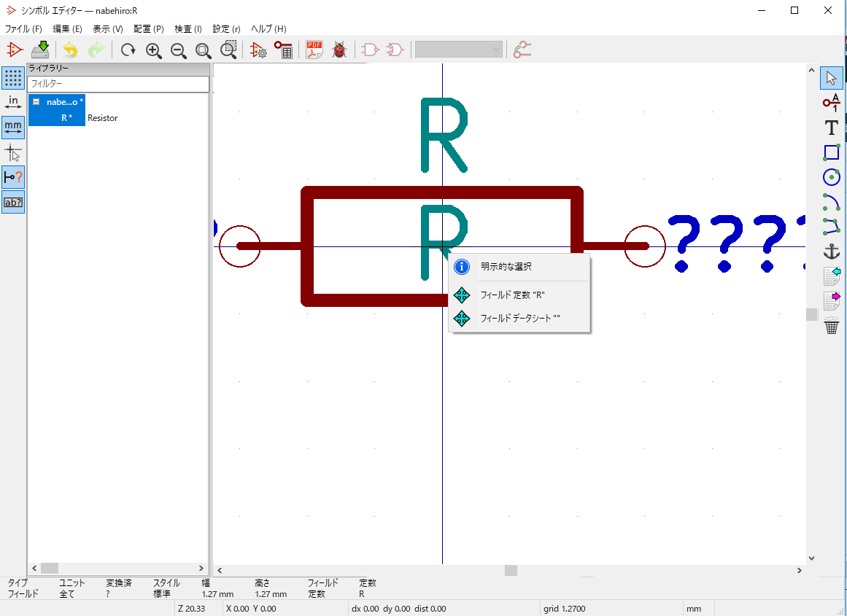Open the ファイル (F) menu
The height and width of the screenshot is (616, 847).
pos(23,28)
